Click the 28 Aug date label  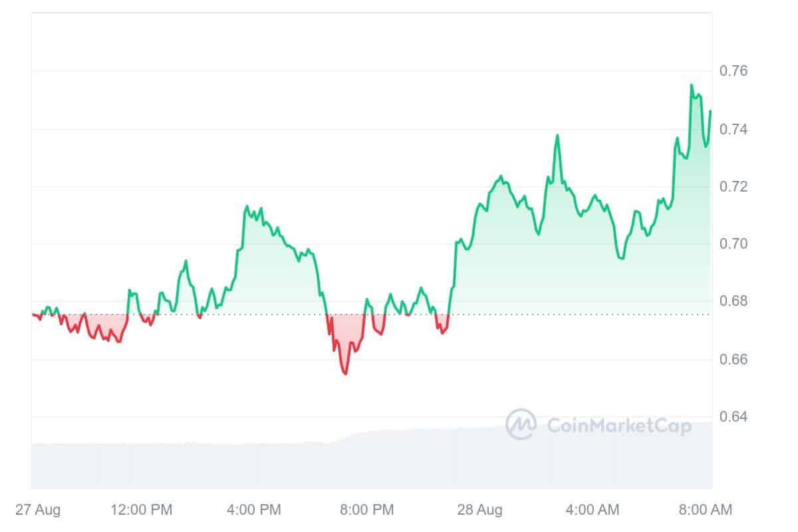coord(479,510)
